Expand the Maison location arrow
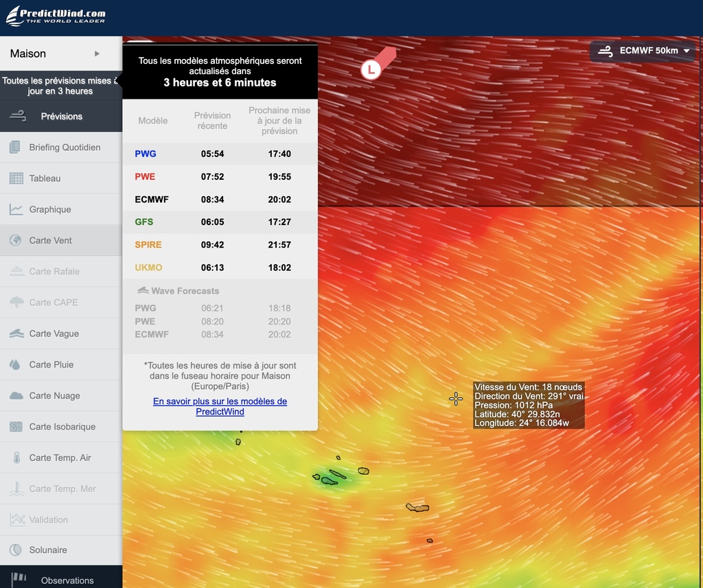Image resolution: width=703 pixels, height=588 pixels. pos(97,54)
